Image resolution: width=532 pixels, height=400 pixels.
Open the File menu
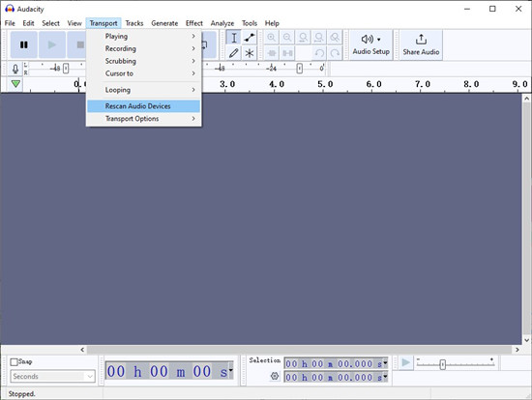[x=10, y=23]
